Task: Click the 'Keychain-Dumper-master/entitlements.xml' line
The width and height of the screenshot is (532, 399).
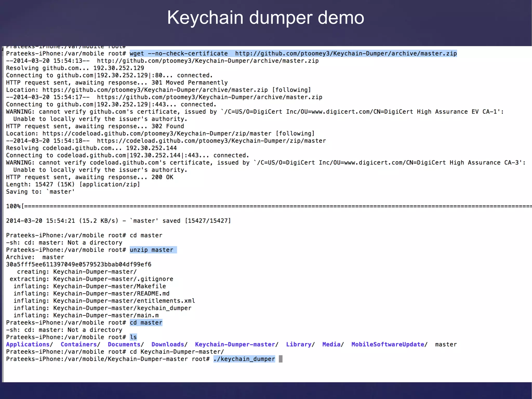Action: (x=104, y=301)
